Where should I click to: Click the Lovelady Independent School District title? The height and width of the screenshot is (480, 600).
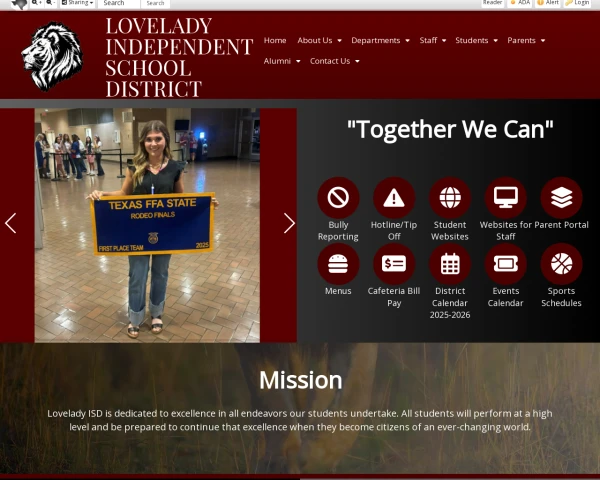tap(179, 57)
